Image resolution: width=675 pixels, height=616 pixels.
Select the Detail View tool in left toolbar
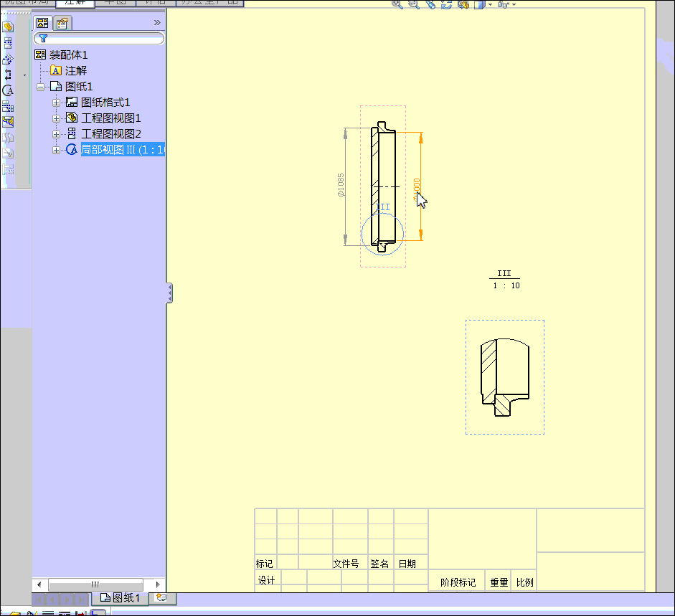pos(8,90)
